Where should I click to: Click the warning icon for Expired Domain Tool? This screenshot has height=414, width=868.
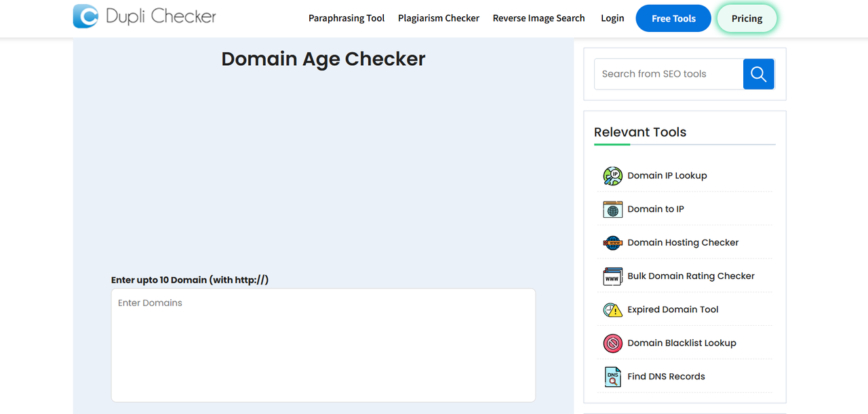[612, 309]
